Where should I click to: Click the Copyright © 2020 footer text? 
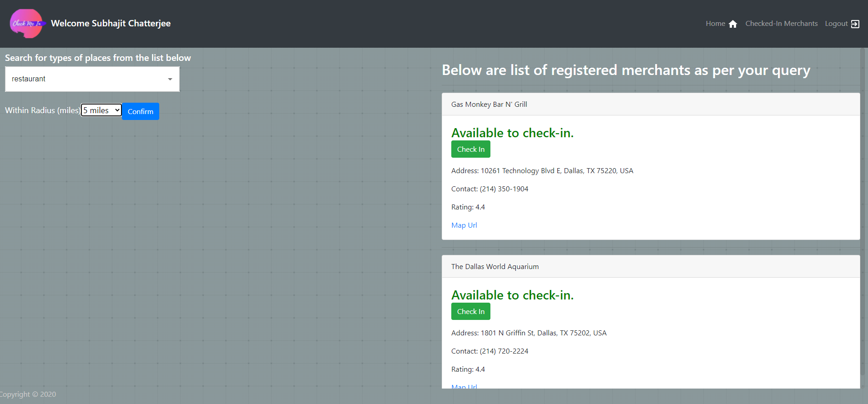(28, 394)
